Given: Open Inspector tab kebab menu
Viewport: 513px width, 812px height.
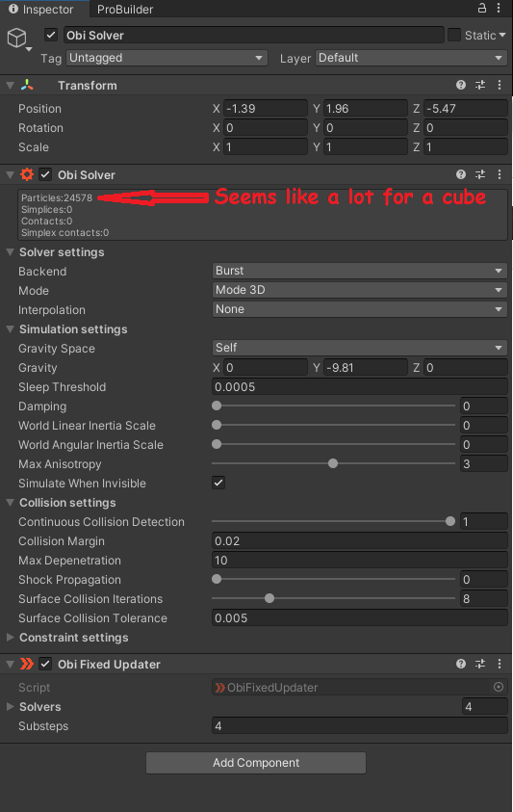Looking at the screenshot, I should point(499,8).
